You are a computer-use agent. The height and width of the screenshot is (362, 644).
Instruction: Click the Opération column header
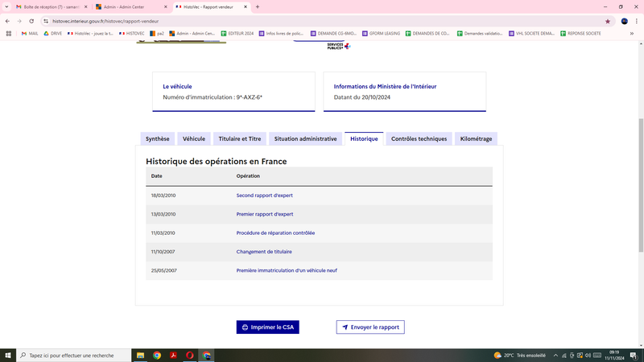[248, 176]
